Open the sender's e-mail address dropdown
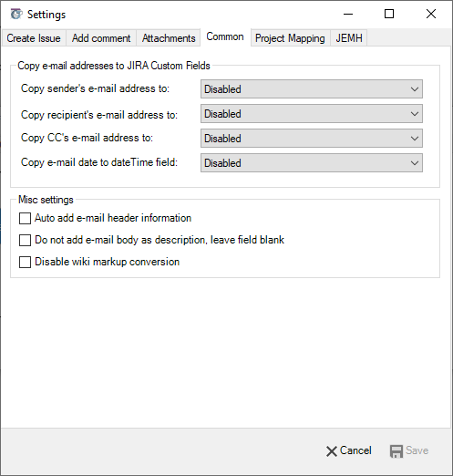 tap(312, 89)
